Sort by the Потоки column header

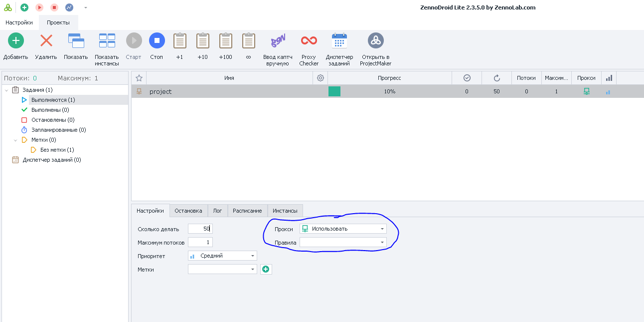(x=526, y=78)
